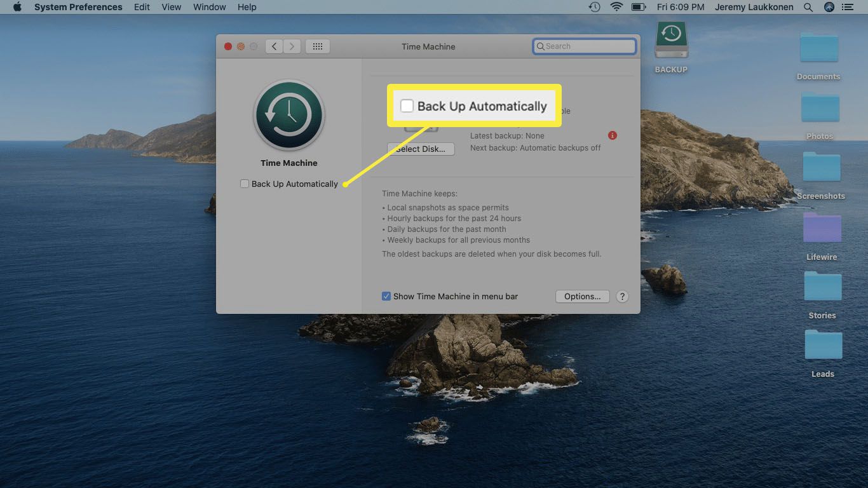The height and width of the screenshot is (488, 868).
Task: Click the large Time Machine clock icon
Action: (x=289, y=116)
